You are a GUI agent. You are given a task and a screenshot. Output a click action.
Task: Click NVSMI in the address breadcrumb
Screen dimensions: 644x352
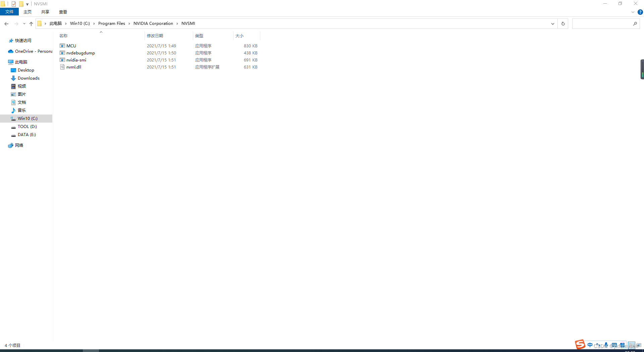(188, 24)
